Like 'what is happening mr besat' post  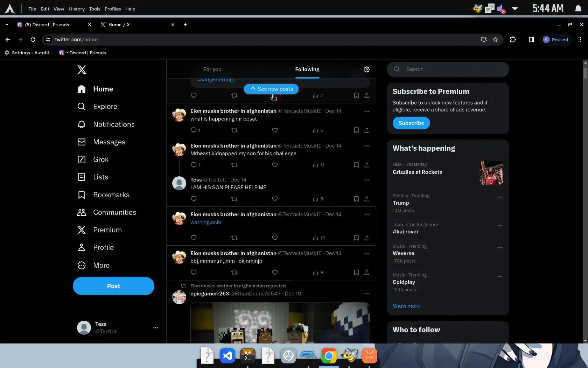pos(275,130)
